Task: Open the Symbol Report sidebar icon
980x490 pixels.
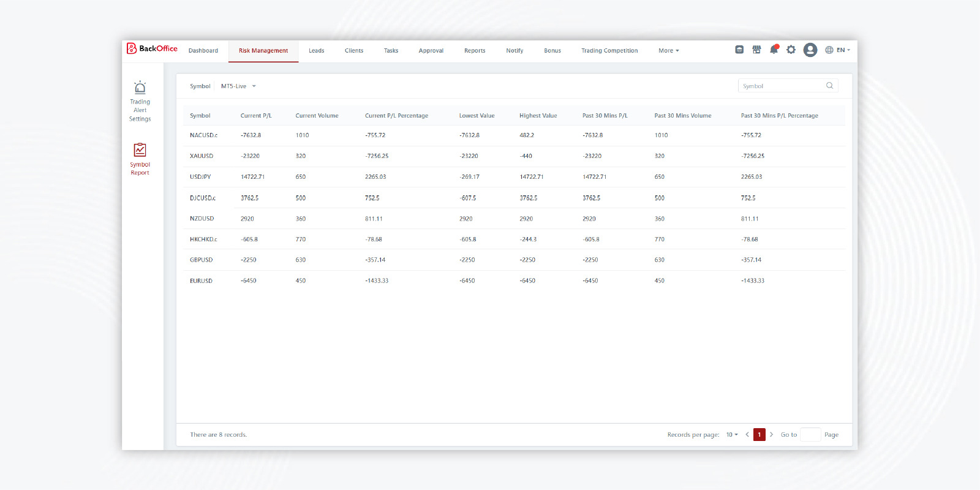Action: [x=140, y=150]
